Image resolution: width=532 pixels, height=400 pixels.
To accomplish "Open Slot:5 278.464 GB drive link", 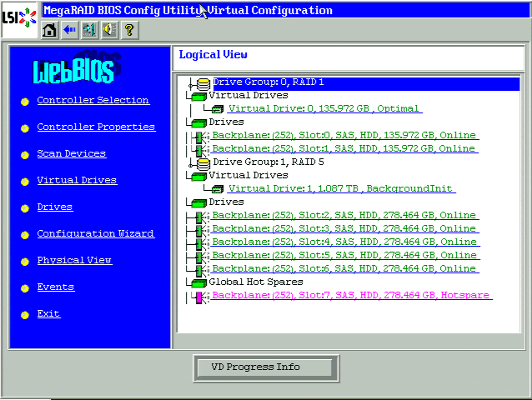I will coord(345,256).
